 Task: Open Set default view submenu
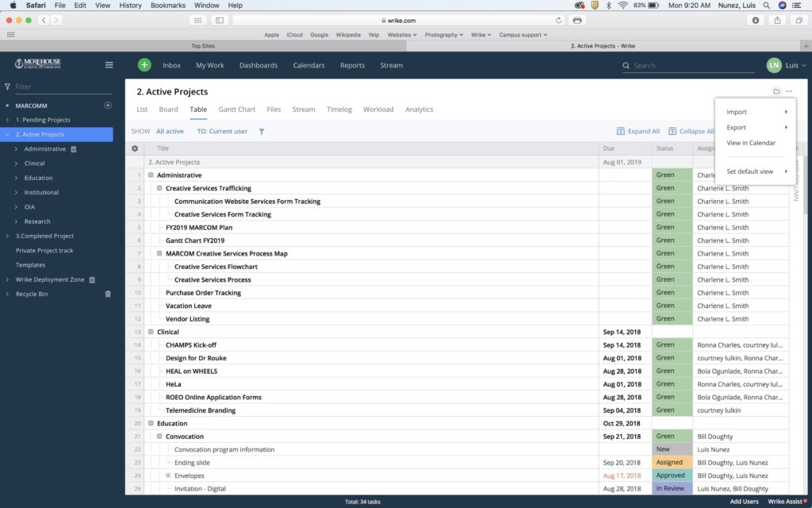tap(755, 171)
